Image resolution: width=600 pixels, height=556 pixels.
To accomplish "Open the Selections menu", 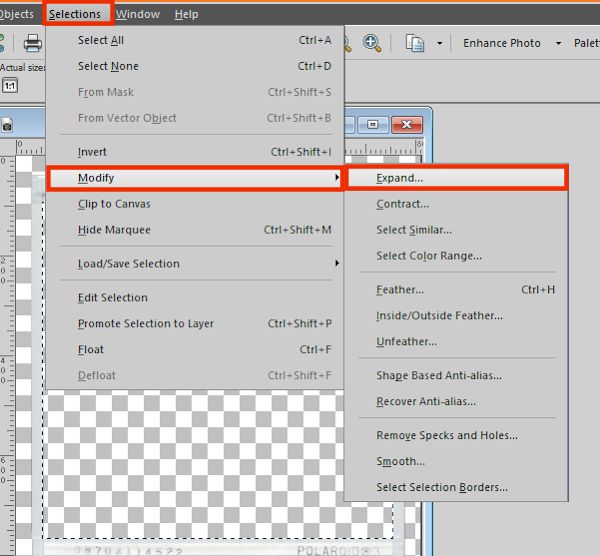I will (x=78, y=14).
